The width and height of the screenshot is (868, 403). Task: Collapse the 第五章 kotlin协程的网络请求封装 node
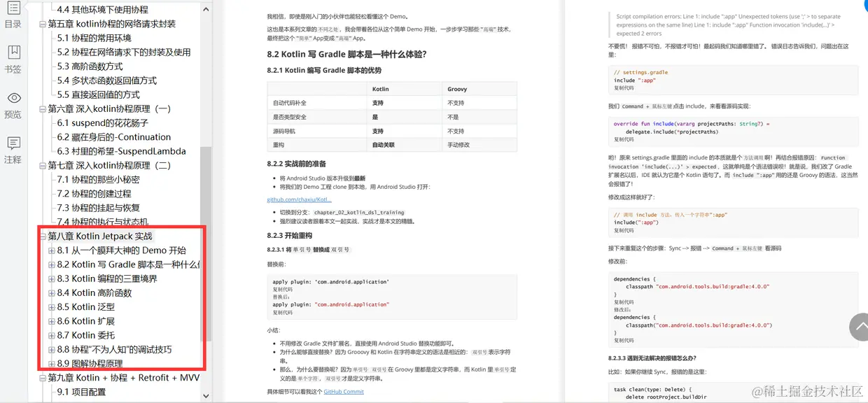43,24
